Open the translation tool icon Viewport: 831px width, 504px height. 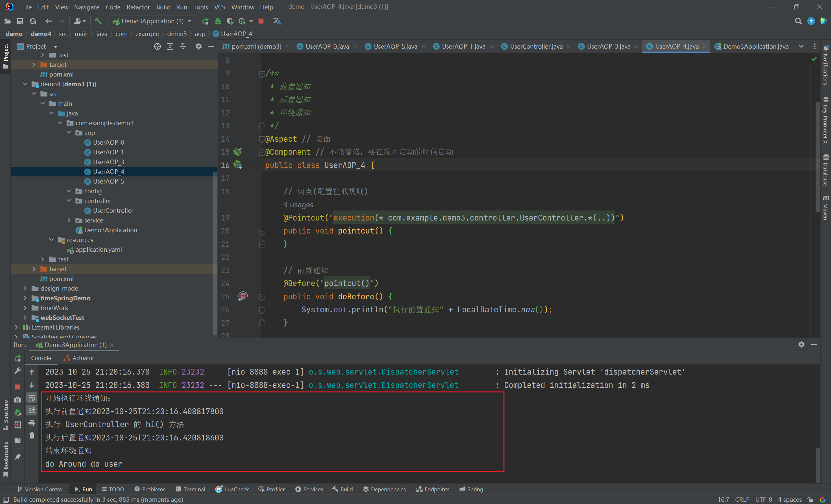[277, 21]
